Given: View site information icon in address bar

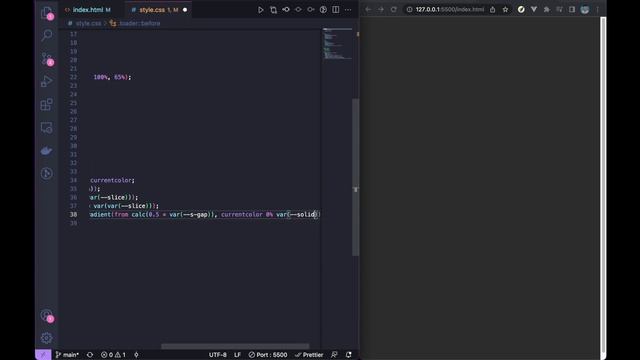Looking at the screenshot, I should (x=409, y=9).
